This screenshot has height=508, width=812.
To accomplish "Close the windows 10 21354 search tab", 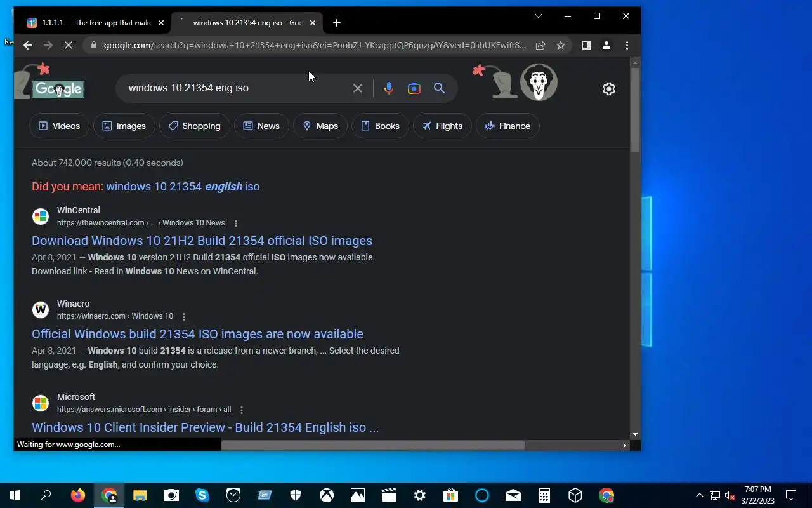I will (x=313, y=23).
